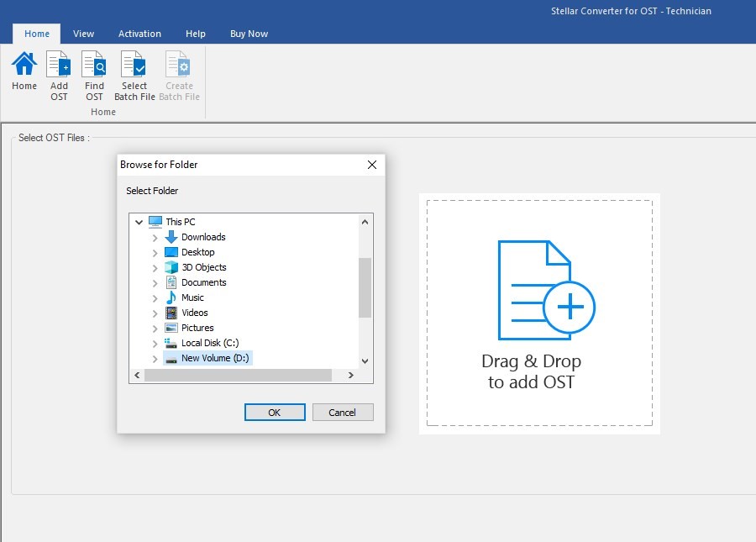Select the Music folder label
The image size is (756, 542).
[192, 297]
